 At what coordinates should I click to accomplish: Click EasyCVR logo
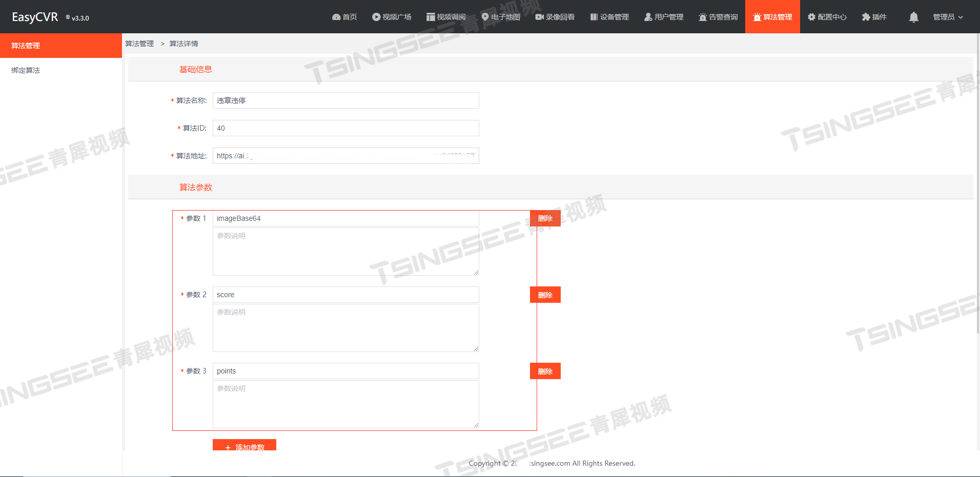tap(35, 17)
